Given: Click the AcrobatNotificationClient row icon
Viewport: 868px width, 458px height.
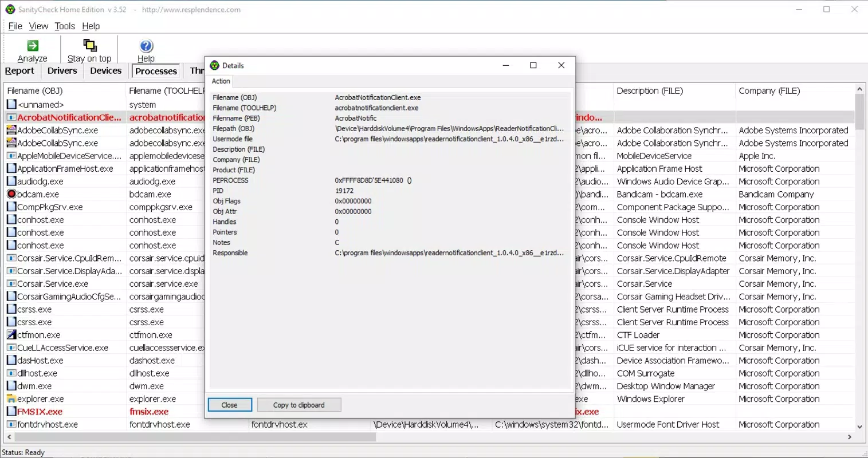Looking at the screenshot, I should [11, 117].
